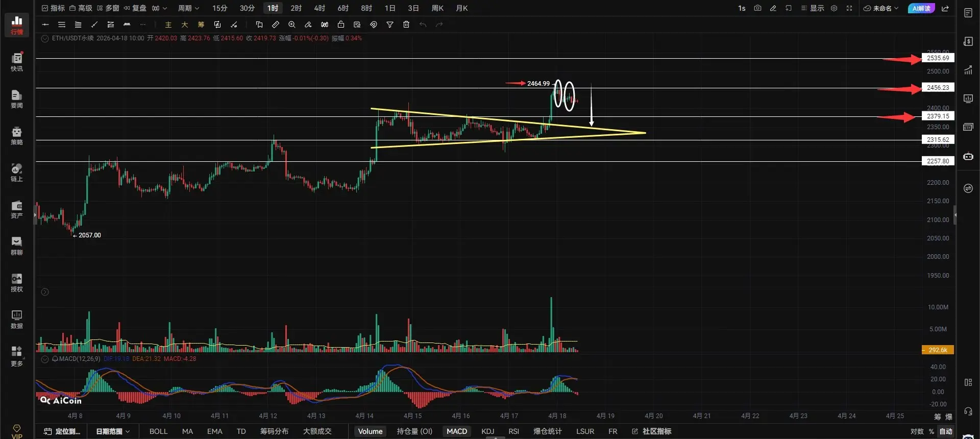Click the 2535.69 price line label

coord(938,58)
